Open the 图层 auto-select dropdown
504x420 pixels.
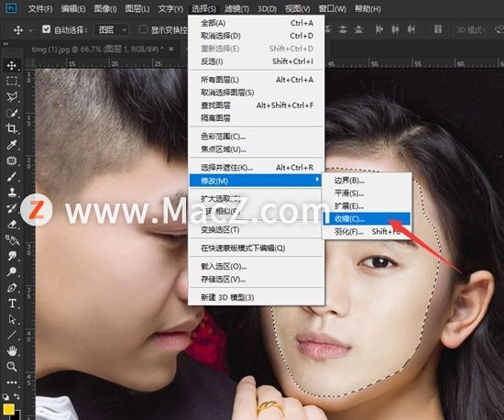(112, 30)
